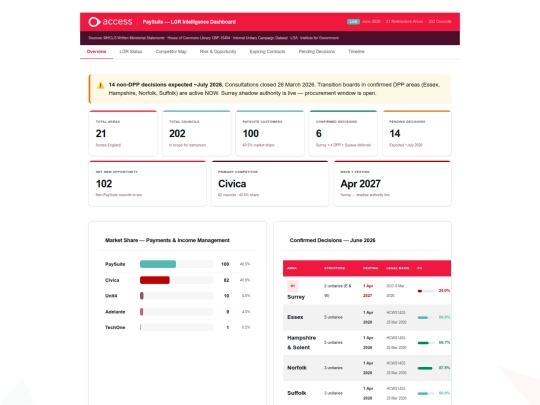Image resolution: width=540 pixels, height=405 pixels.
Task: Click the Confirmed Decisions card showing 6
Action: coord(343,133)
